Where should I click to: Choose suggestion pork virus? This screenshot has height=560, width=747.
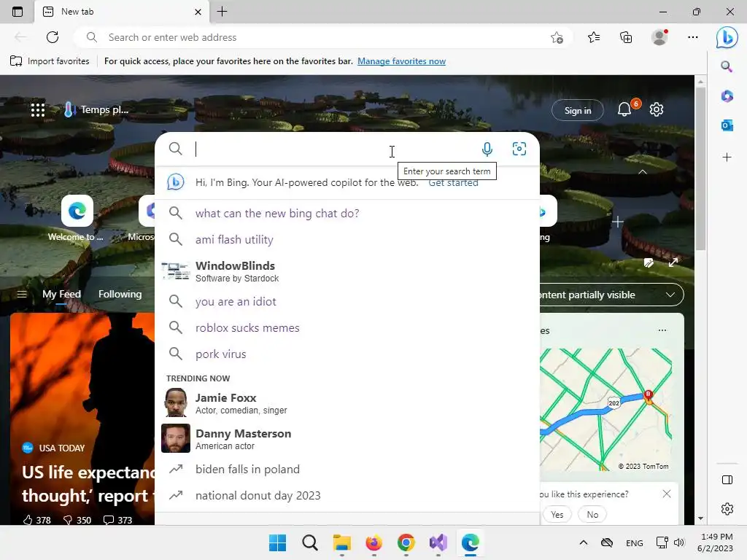(347, 354)
